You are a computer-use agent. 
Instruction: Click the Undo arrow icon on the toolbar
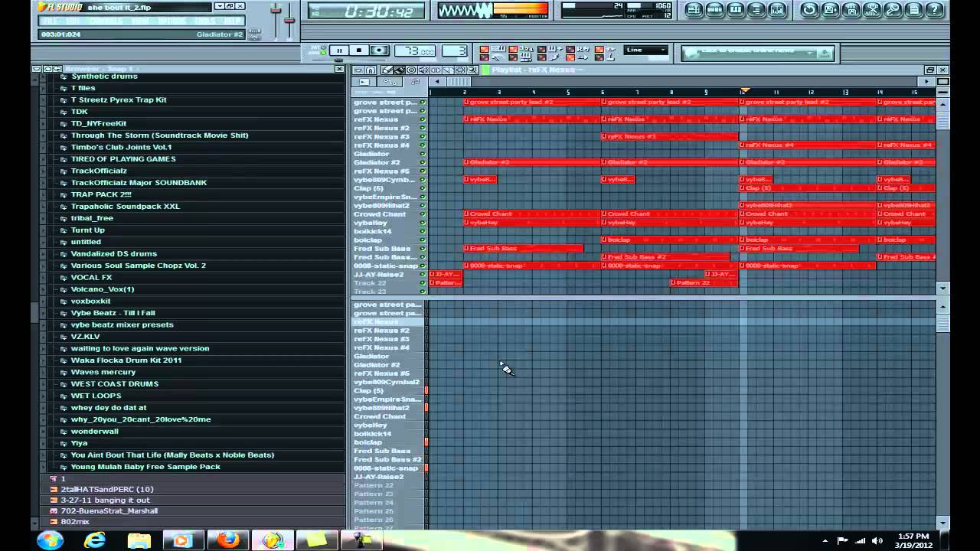[809, 10]
